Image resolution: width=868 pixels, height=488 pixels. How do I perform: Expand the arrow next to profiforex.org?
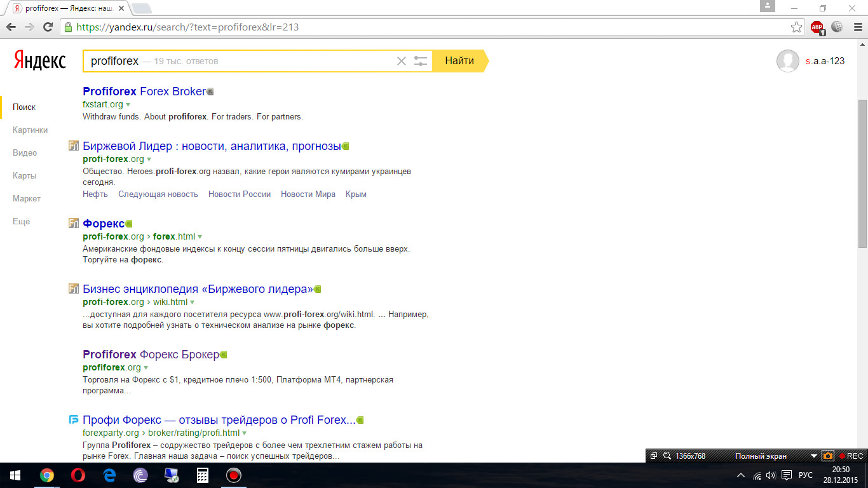pos(146,367)
